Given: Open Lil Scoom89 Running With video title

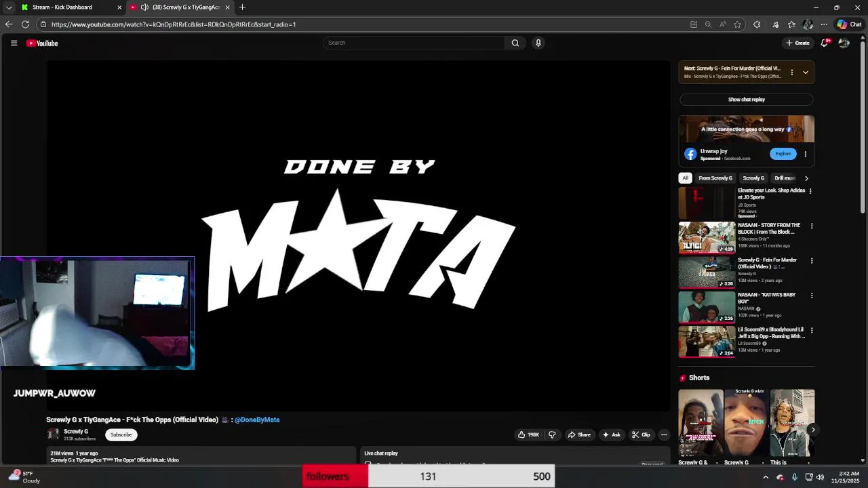Looking at the screenshot, I should (x=772, y=333).
